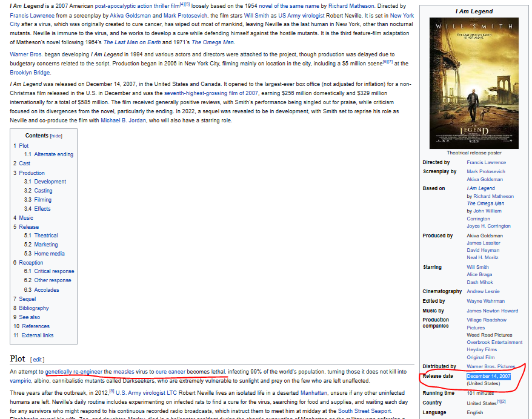Open US Army link in intro paragraph
Image resolution: width=532 pixels, height=419 pixels.
point(290,16)
